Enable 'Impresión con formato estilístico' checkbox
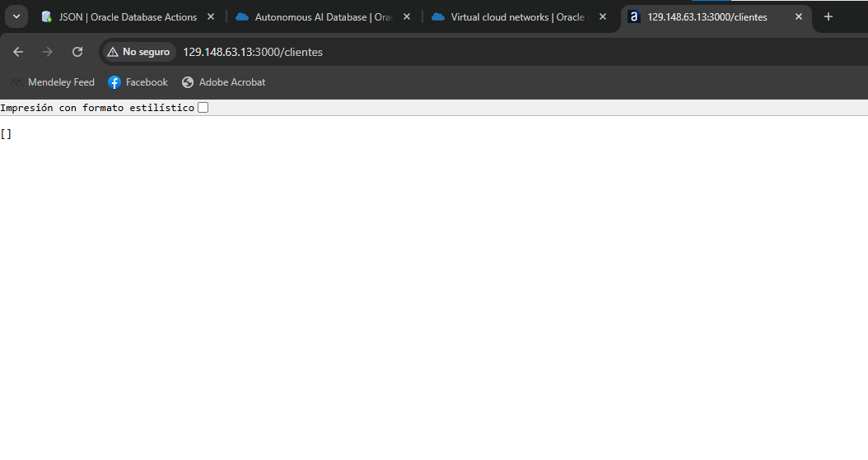 coord(203,108)
